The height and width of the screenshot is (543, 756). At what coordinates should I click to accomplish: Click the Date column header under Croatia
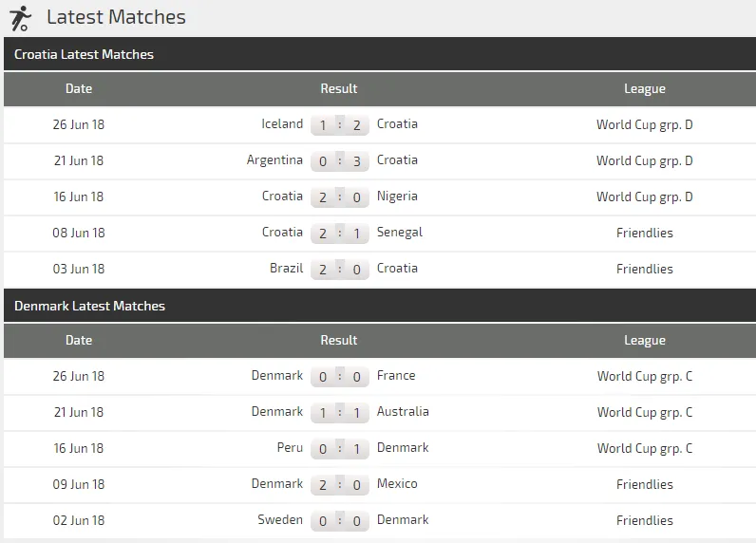(x=79, y=89)
